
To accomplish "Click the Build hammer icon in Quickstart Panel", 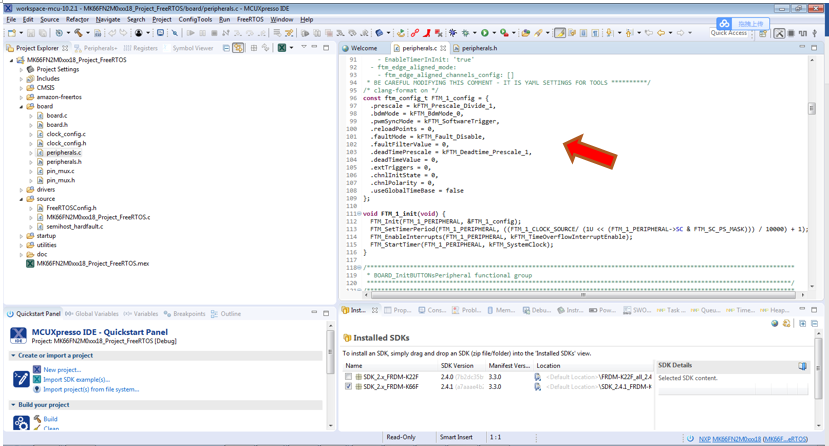I will 37,419.
